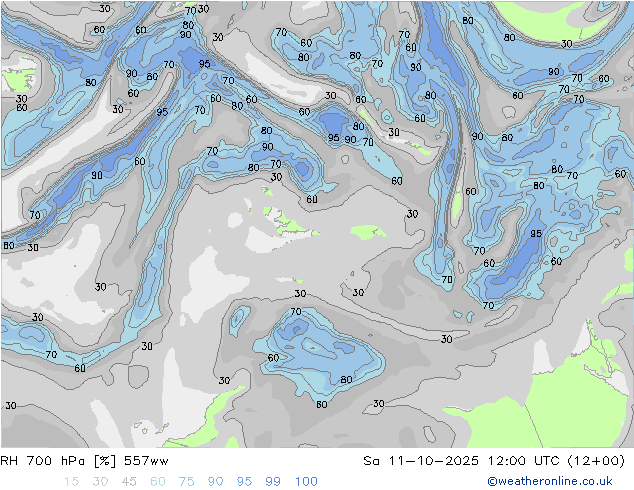Select the legend value 99

[x=273, y=481]
